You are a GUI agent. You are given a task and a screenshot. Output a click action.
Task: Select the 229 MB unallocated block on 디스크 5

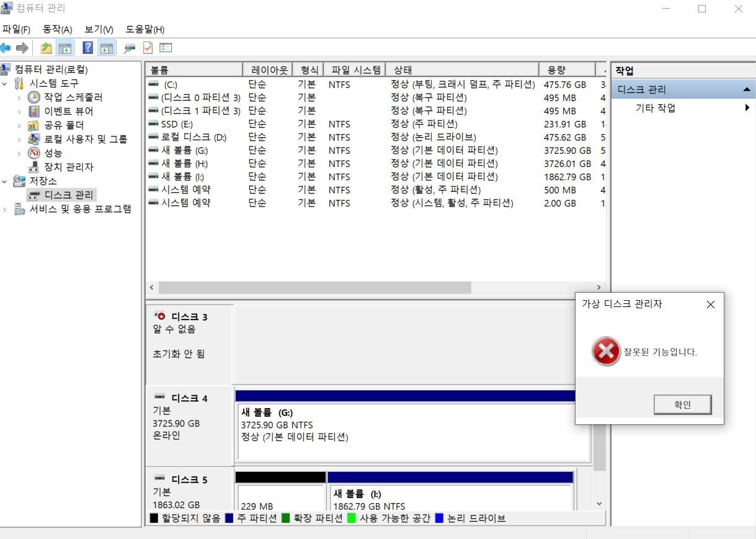pos(280,491)
